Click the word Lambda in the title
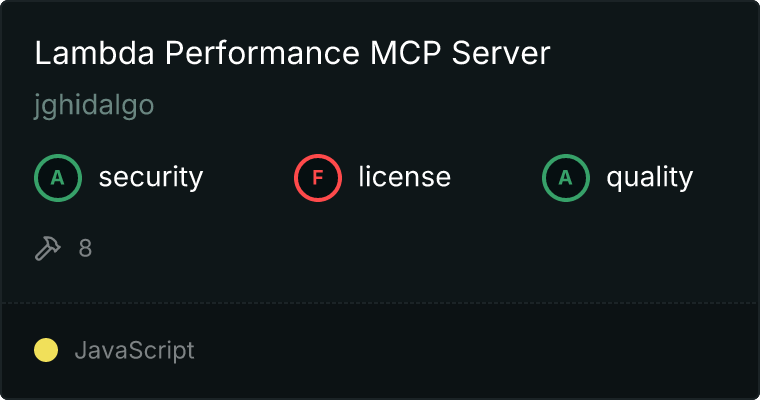The height and width of the screenshot is (400, 760). (x=95, y=53)
